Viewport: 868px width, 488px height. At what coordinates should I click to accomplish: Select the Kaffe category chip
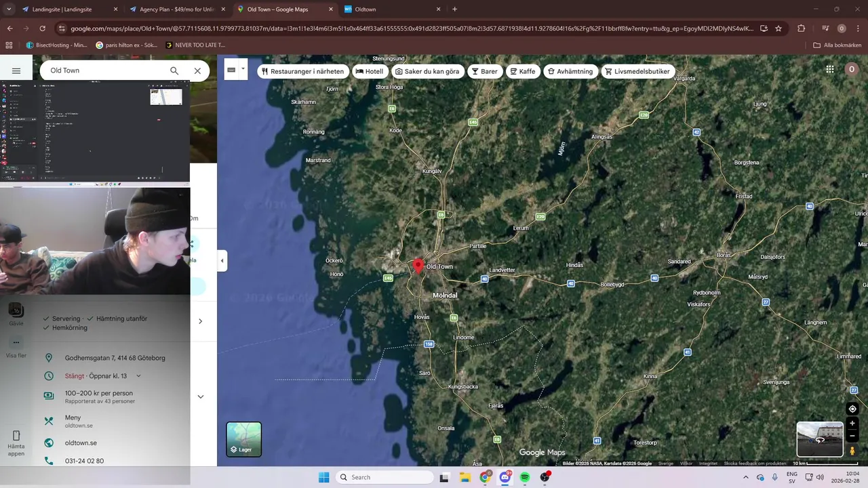pos(523,71)
